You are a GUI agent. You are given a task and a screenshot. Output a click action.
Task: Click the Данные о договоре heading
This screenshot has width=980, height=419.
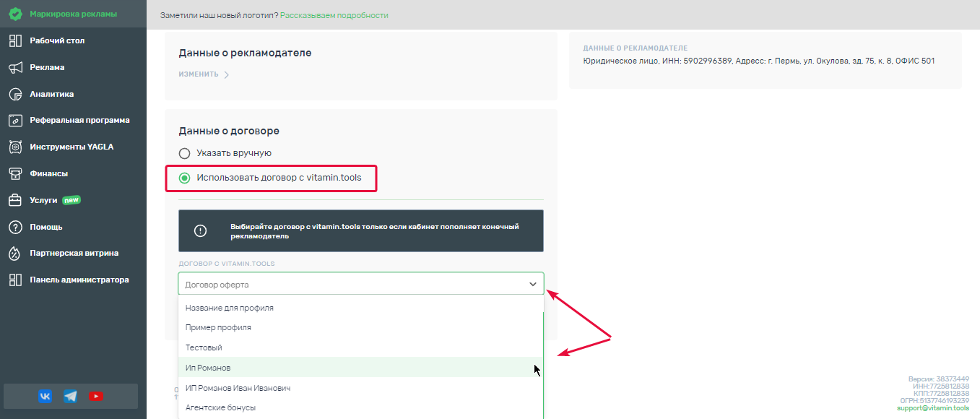(229, 131)
